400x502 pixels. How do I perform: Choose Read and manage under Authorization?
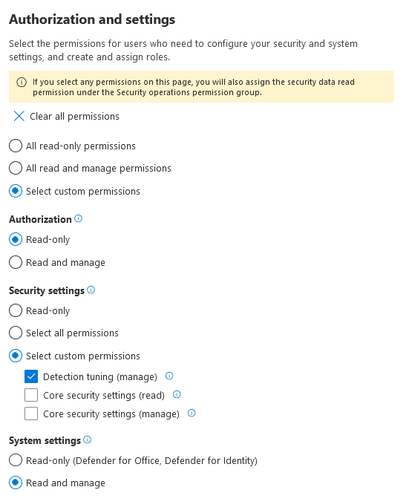(x=16, y=262)
